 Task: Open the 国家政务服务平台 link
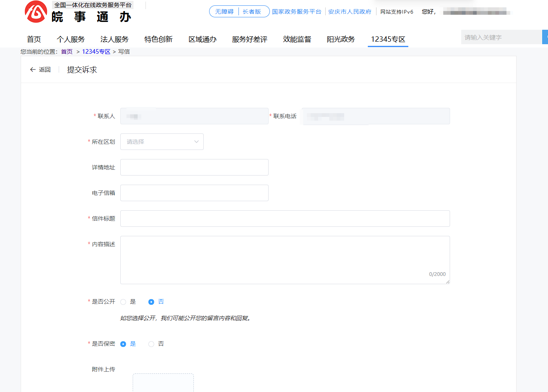(x=298, y=12)
